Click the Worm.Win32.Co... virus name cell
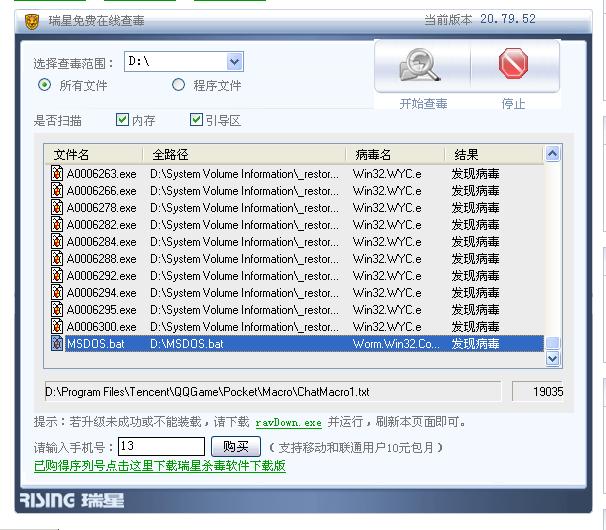This screenshot has width=606, height=530. coord(396,344)
